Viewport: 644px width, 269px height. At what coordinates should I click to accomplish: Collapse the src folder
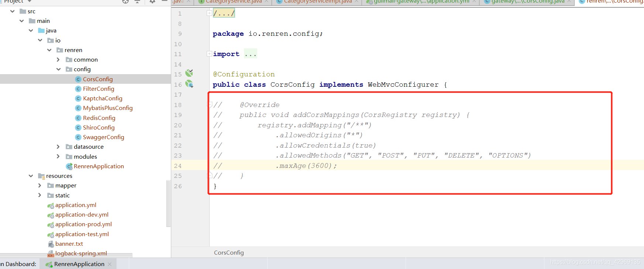click(13, 11)
